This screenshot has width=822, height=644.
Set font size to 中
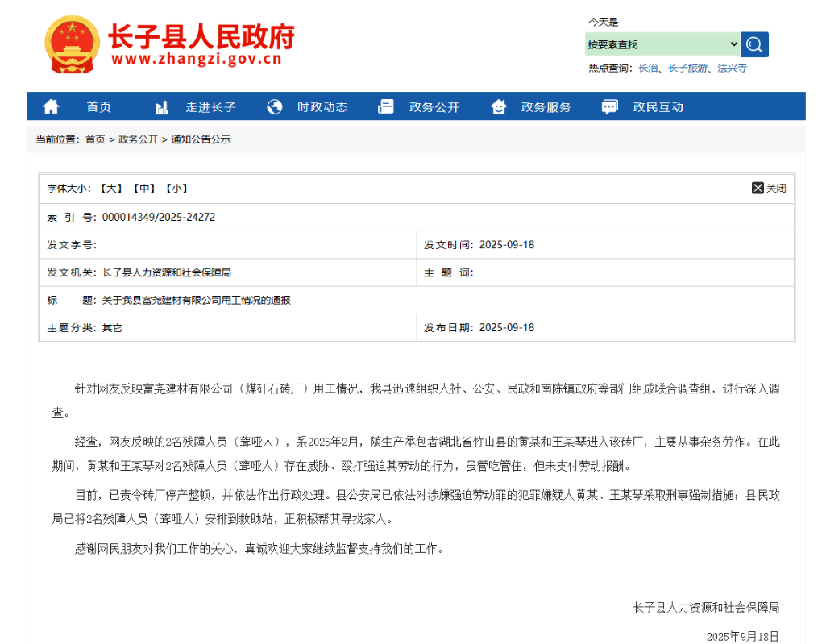pyautogui.click(x=143, y=189)
